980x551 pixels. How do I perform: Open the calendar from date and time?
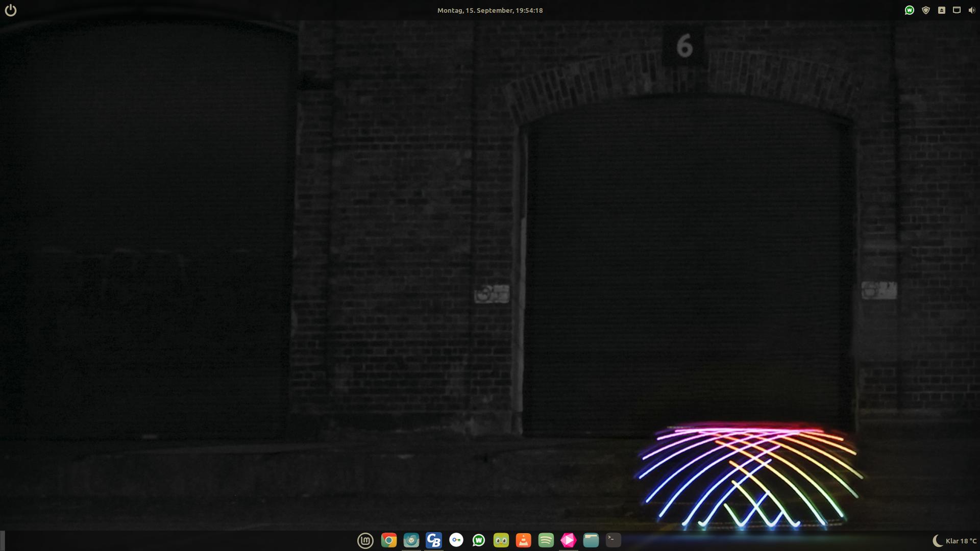(x=489, y=10)
